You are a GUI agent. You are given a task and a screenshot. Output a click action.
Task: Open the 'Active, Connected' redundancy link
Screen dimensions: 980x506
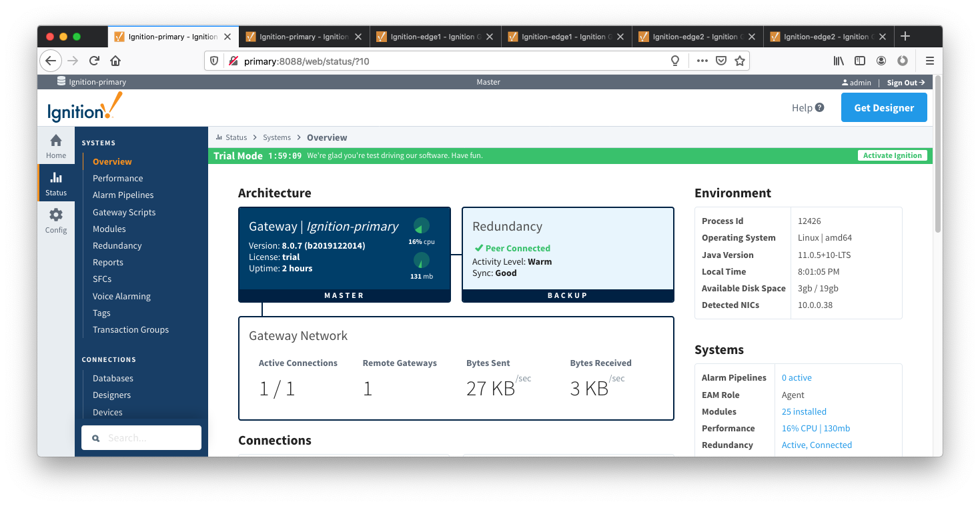817,445
